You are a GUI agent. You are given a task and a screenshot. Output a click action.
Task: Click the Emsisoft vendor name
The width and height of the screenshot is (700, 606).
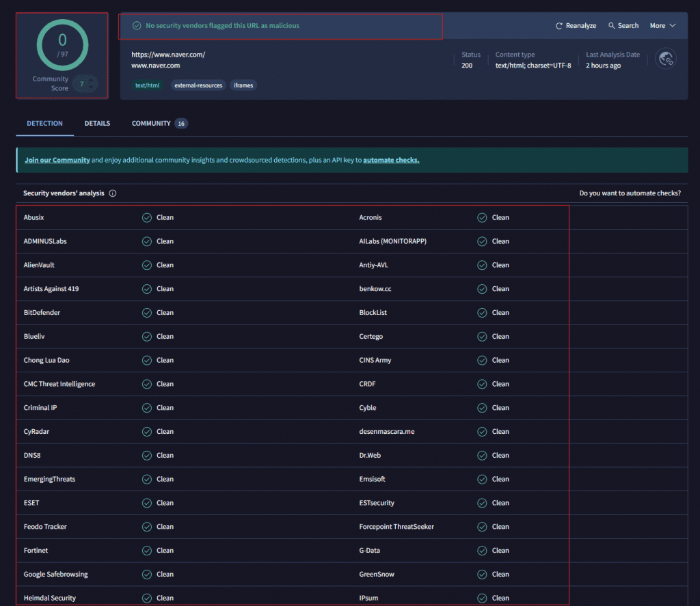click(x=373, y=480)
